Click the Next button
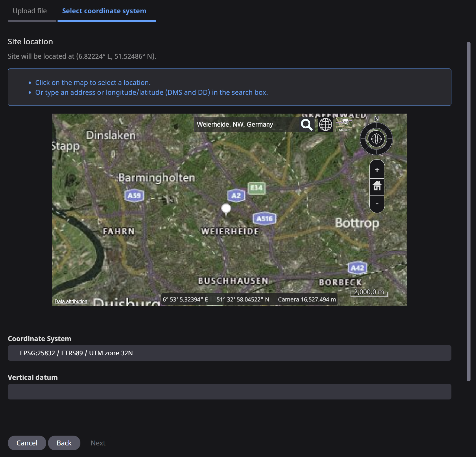The height and width of the screenshot is (457, 476). click(98, 443)
